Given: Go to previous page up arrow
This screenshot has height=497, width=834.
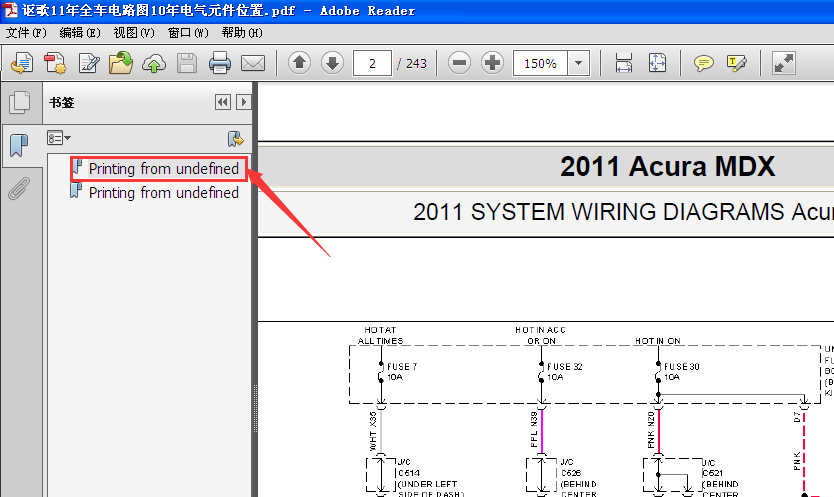Looking at the screenshot, I should point(299,63).
